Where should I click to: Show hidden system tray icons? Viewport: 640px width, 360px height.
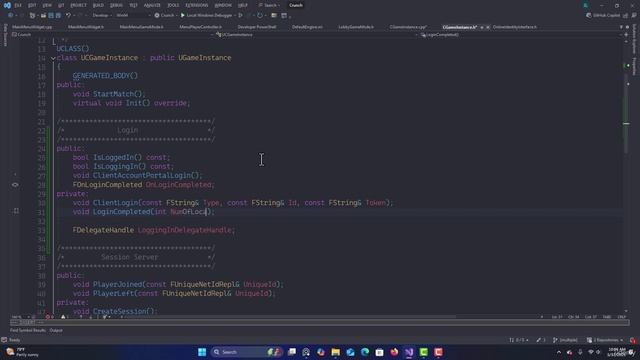click(x=559, y=352)
